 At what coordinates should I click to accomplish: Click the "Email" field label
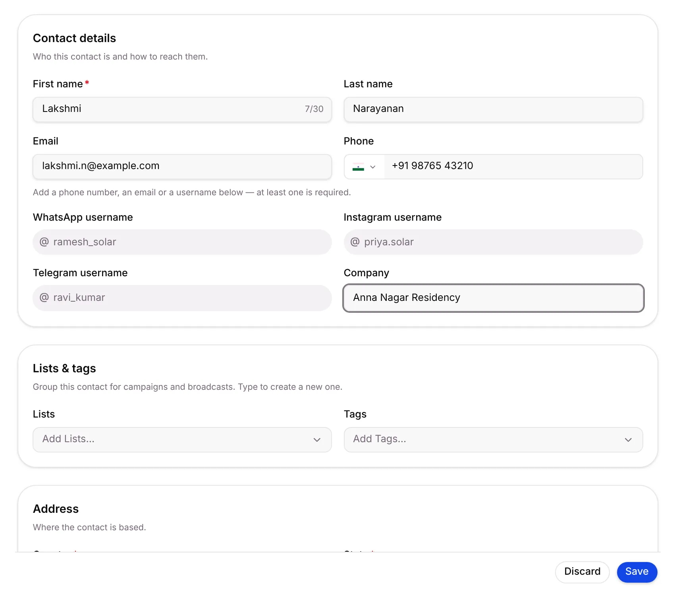click(45, 141)
